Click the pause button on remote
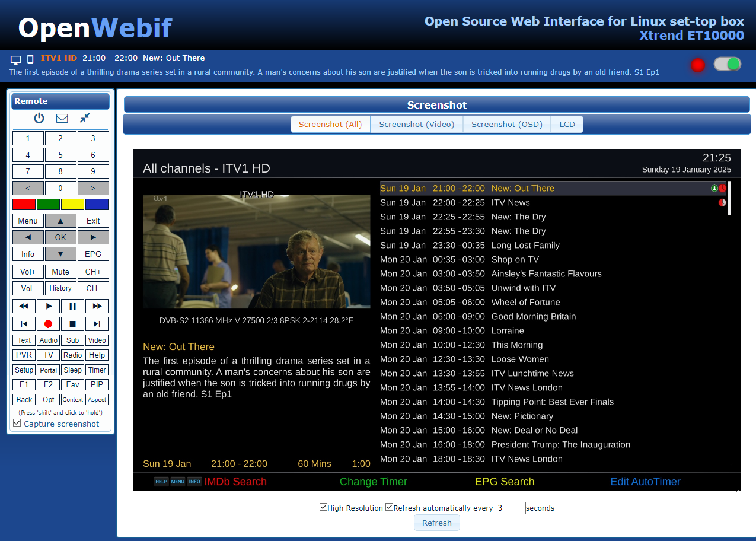756x541 pixels. pyautogui.click(x=72, y=306)
